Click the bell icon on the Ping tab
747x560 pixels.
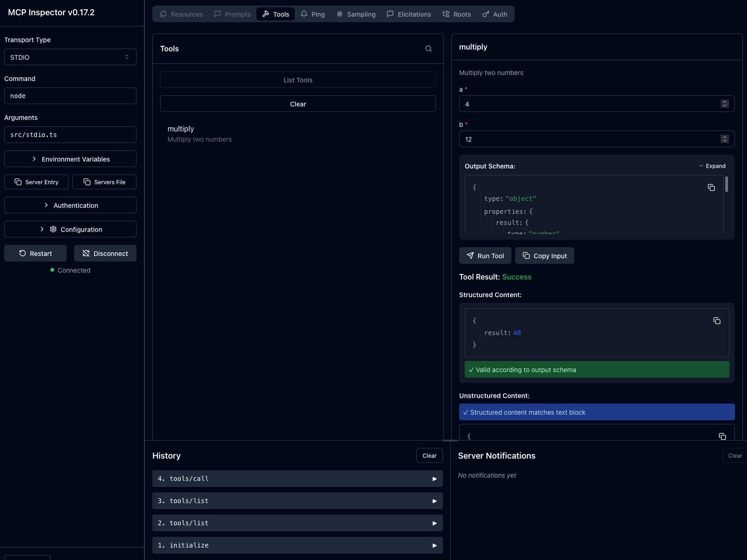(x=304, y=14)
